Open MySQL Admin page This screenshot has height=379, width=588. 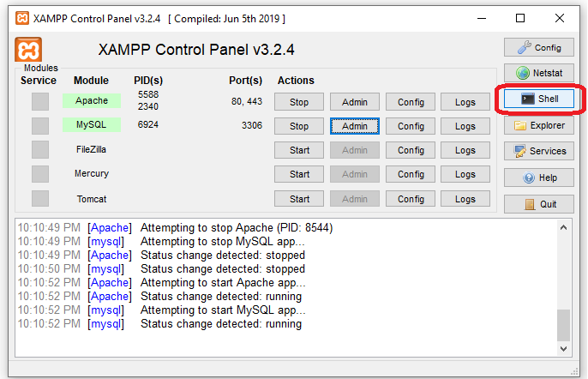[355, 126]
